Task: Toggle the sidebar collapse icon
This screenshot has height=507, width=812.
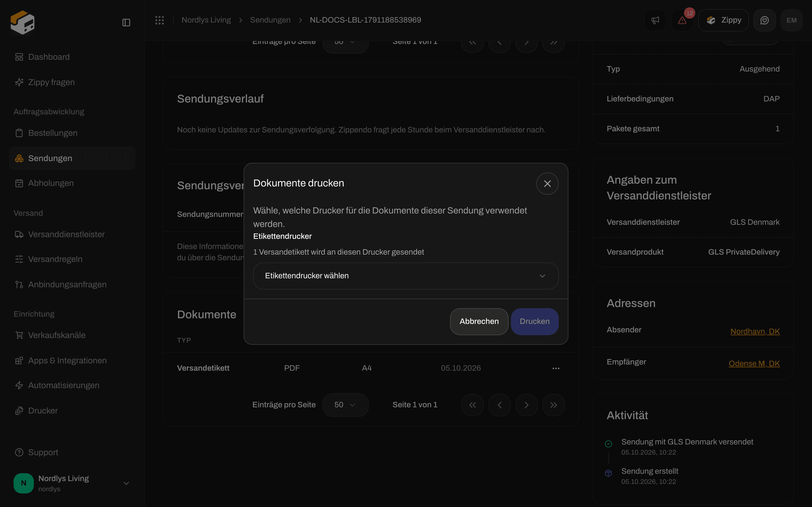Action: click(x=126, y=23)
